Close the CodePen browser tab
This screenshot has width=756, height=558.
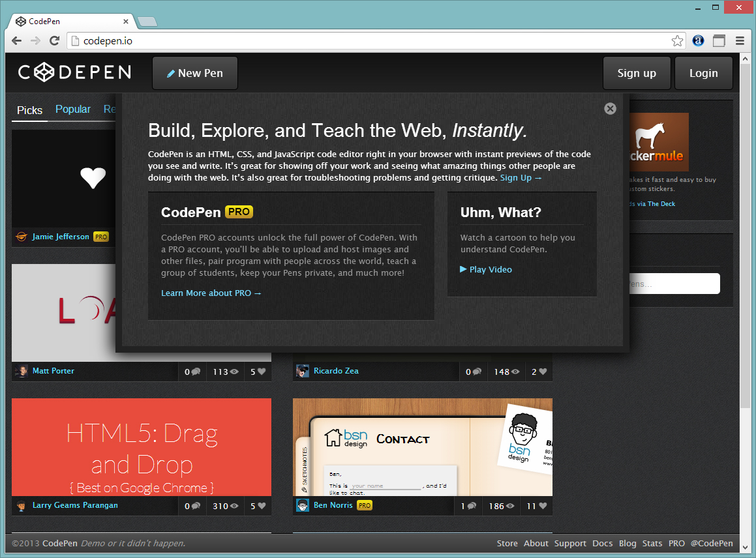click(126, 22)
